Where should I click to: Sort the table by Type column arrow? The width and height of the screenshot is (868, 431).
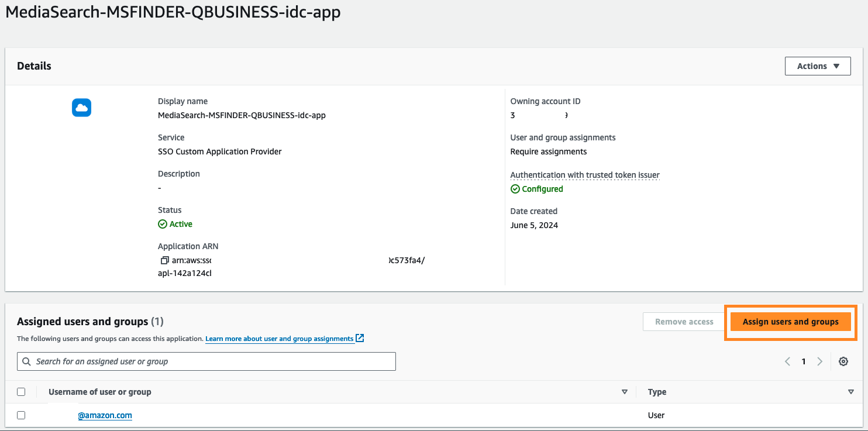pyautogui.click(x=851, y=392)
